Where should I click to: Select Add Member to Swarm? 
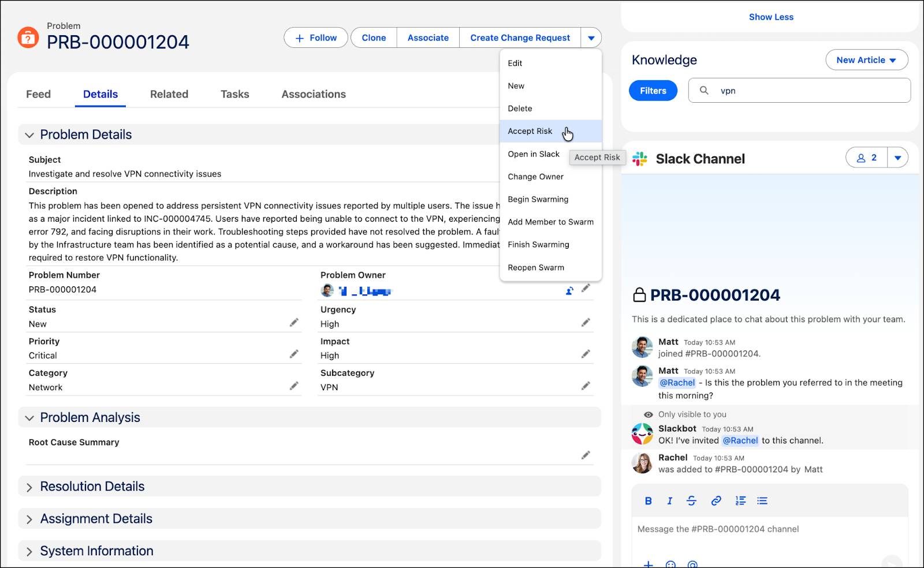(x=551, y=222)
